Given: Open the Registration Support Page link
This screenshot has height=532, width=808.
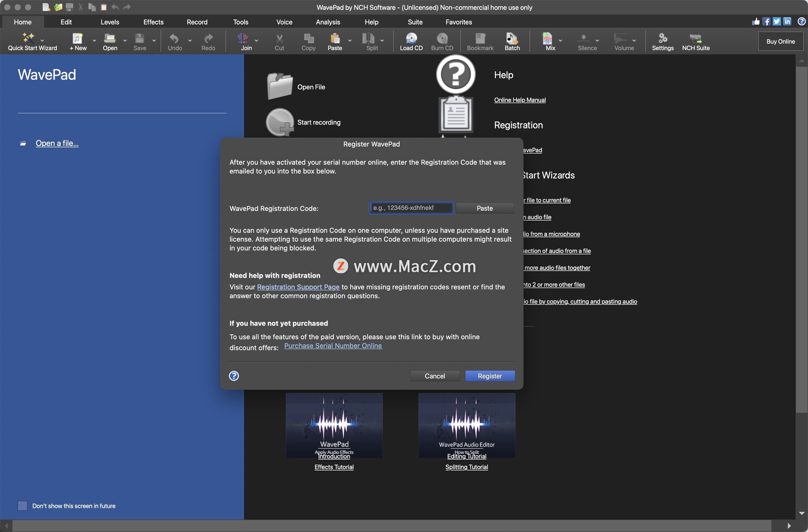Looking at the screenshot, I should pos(298,287).
